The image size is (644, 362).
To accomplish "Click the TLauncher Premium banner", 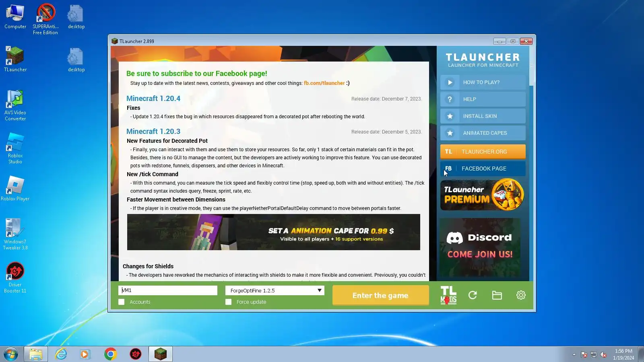I will click(x=483, y=195).
